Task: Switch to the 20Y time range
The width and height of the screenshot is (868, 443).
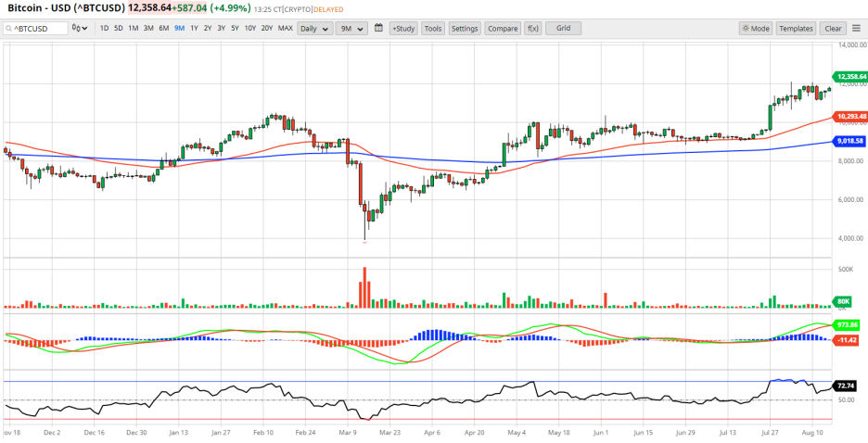Action: 267,28
